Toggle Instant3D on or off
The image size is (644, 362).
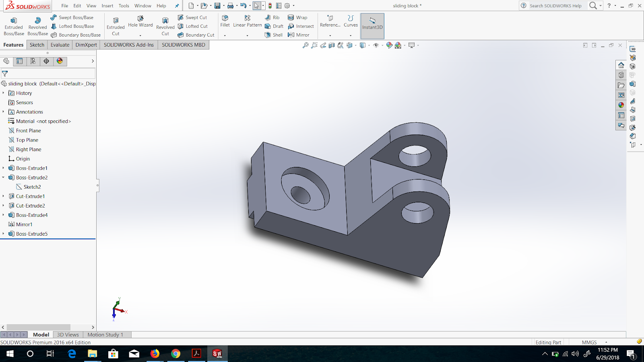coord(372,26)
